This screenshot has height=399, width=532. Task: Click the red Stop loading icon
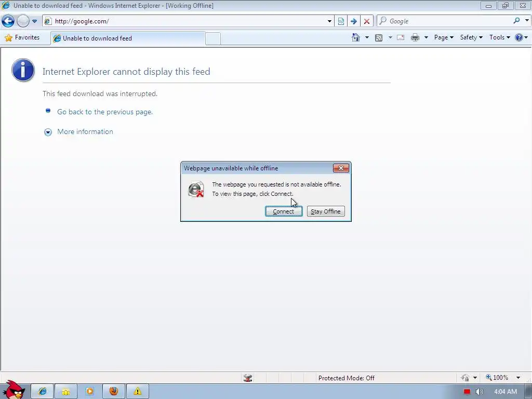click(x=367, y=21)
